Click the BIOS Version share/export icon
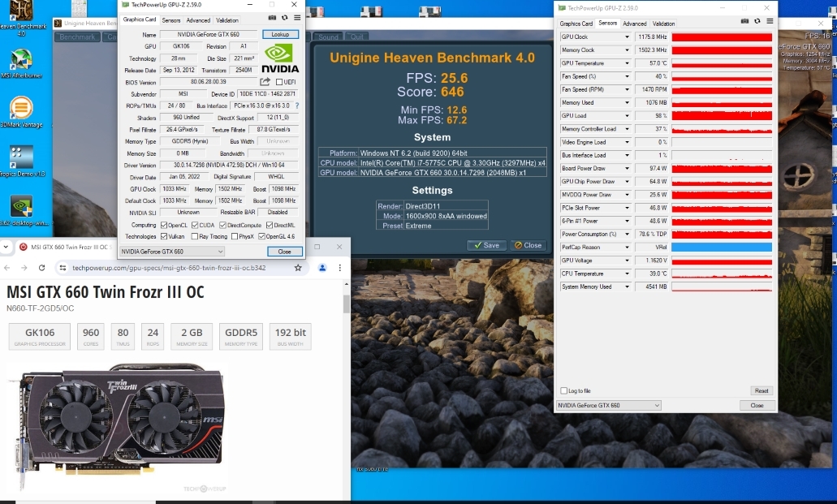 coord(265,82)
